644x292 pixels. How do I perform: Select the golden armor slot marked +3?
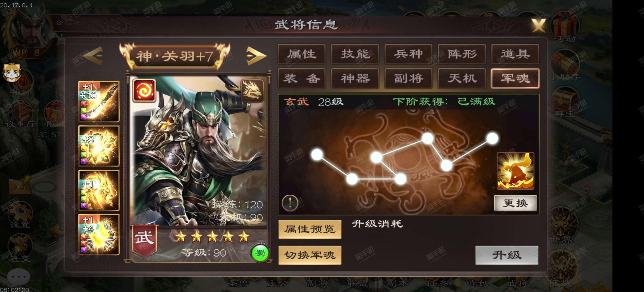tap(99, 146)
